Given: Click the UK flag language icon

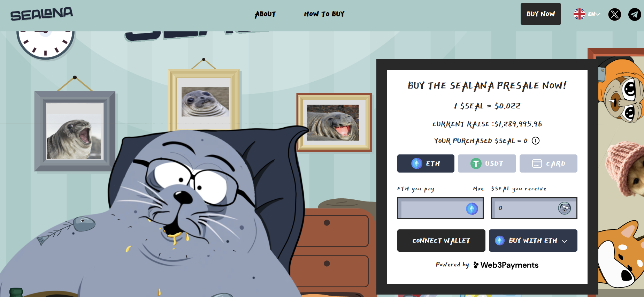Looking at the screenshot, I should pos(579,14).
